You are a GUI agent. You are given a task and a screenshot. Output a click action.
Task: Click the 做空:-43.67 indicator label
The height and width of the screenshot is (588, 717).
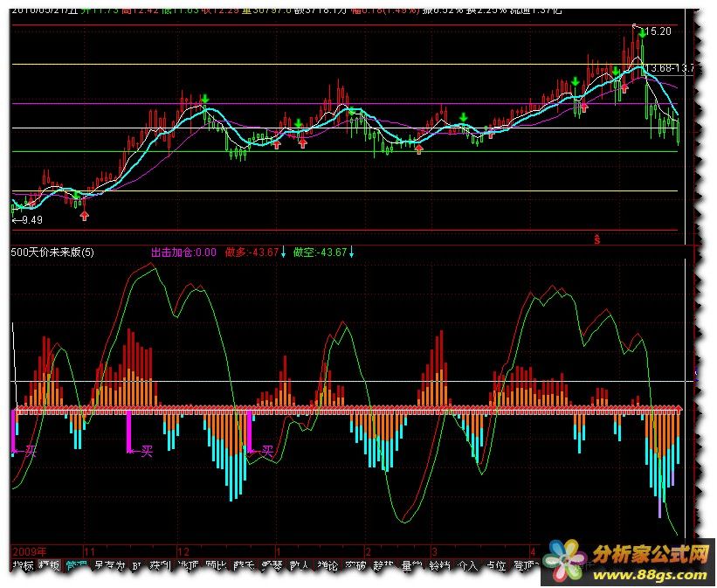point(321,252)
